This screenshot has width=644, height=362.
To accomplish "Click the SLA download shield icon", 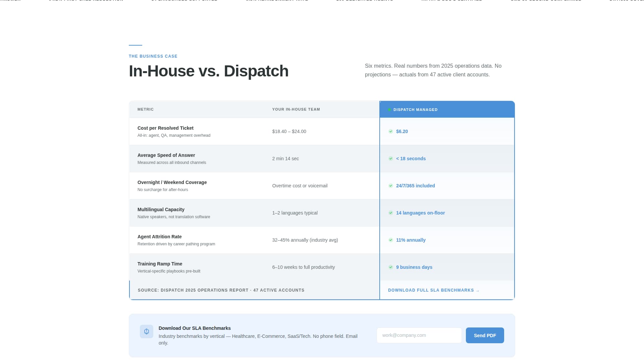I will (147, 331).
